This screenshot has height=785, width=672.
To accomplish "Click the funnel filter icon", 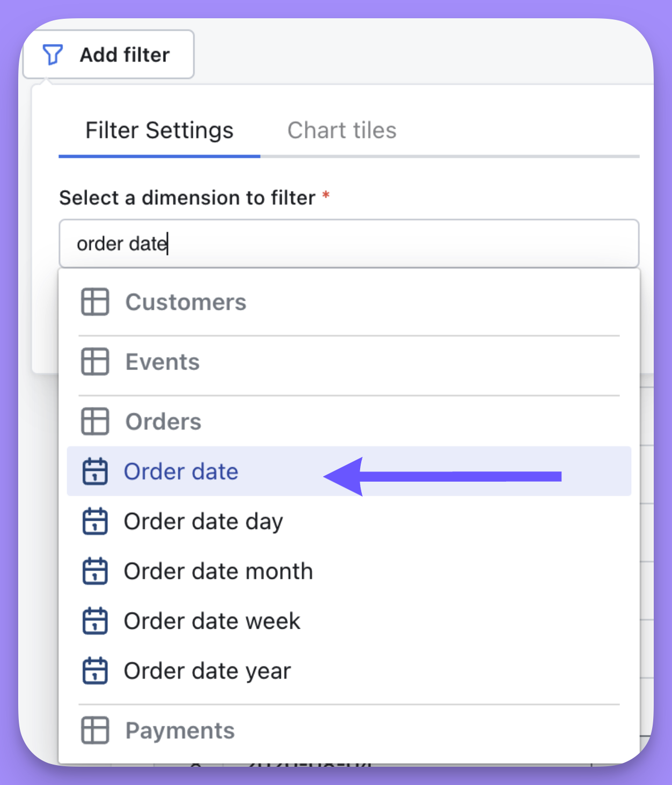I will tap(53, 55).
